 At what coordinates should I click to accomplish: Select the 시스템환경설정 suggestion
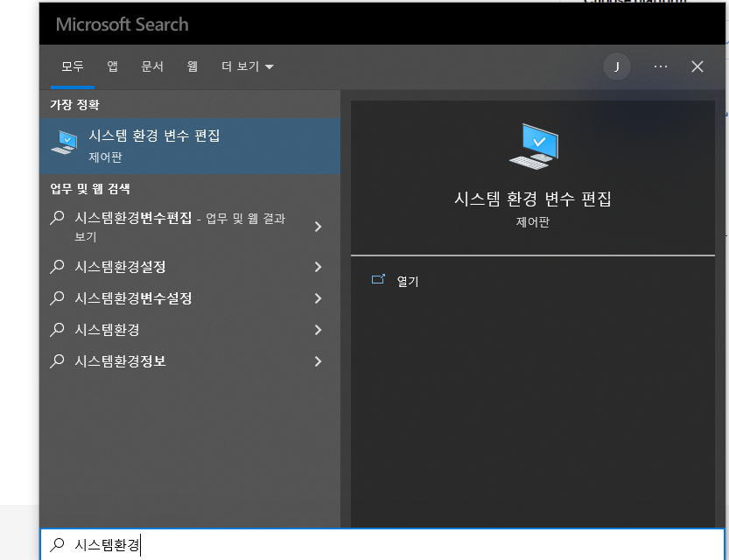click(x=190, y=267)
